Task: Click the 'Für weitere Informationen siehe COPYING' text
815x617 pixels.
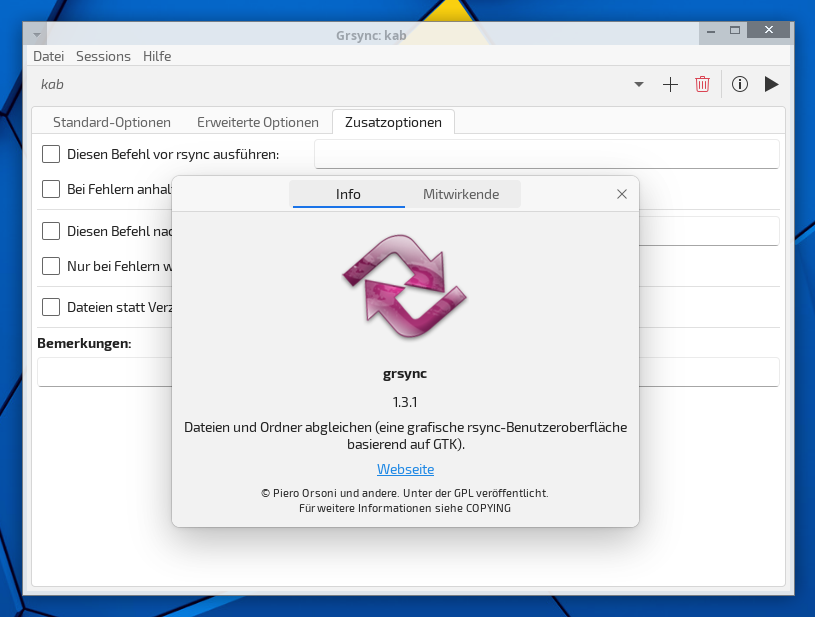Action: pos(405,508)
